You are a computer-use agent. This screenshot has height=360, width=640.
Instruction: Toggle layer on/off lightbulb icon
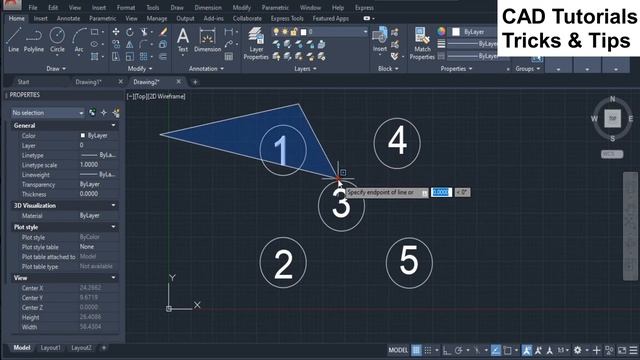tap(276, 31)
